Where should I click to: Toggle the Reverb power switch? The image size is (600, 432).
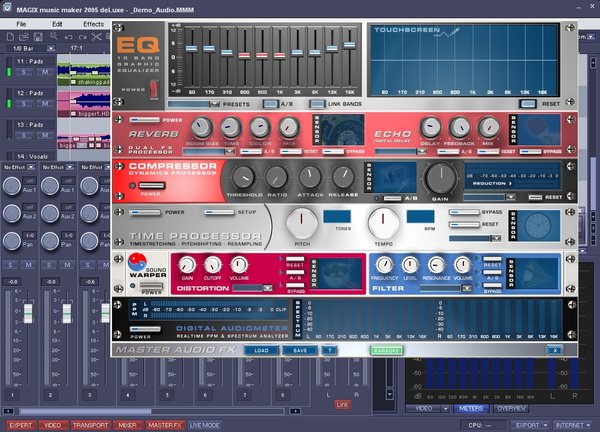point(145,120)
